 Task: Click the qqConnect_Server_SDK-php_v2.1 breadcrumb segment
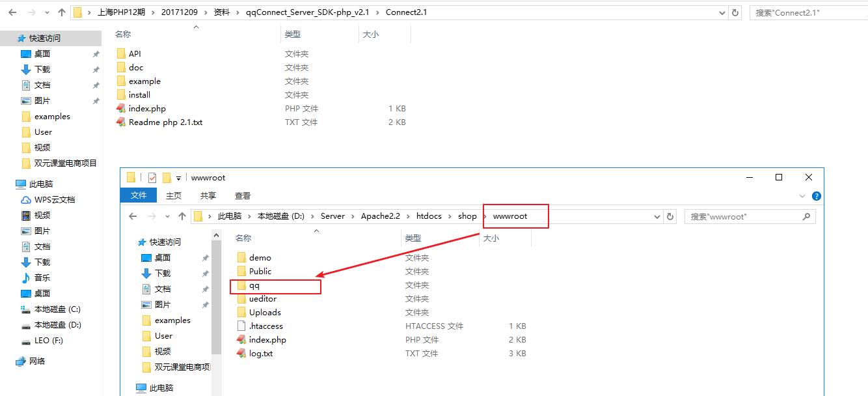(x=308, y=12)
